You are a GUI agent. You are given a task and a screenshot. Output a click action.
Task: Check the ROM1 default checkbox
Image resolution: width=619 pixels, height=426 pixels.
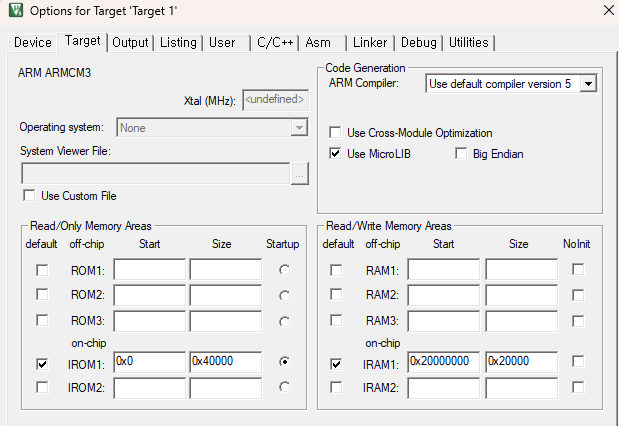[x=42, y=270]
